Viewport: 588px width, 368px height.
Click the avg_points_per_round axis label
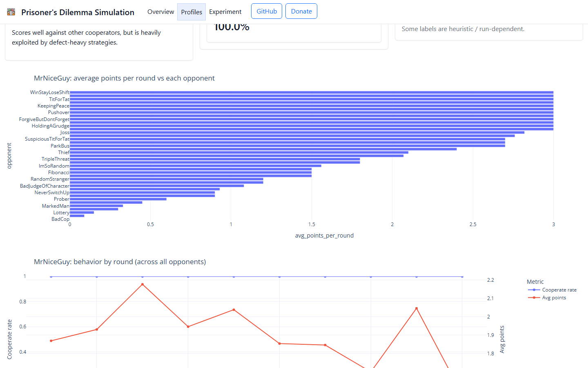coord(324,236)
